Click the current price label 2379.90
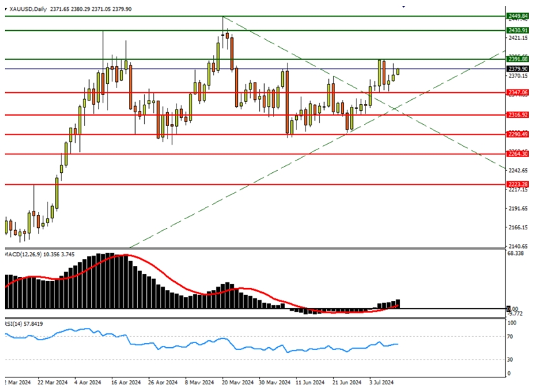The width and height of the screenshot is (535, 392). 517,69
